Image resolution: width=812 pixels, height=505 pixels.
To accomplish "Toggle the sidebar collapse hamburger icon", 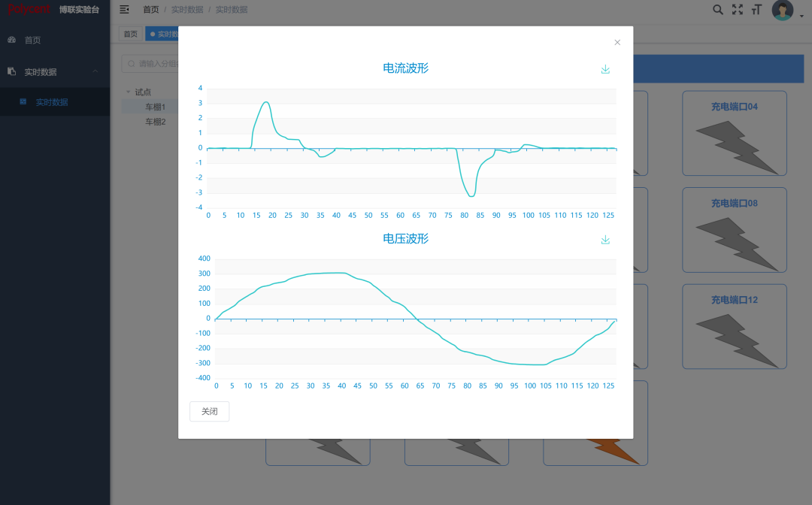I will (125, 10).
